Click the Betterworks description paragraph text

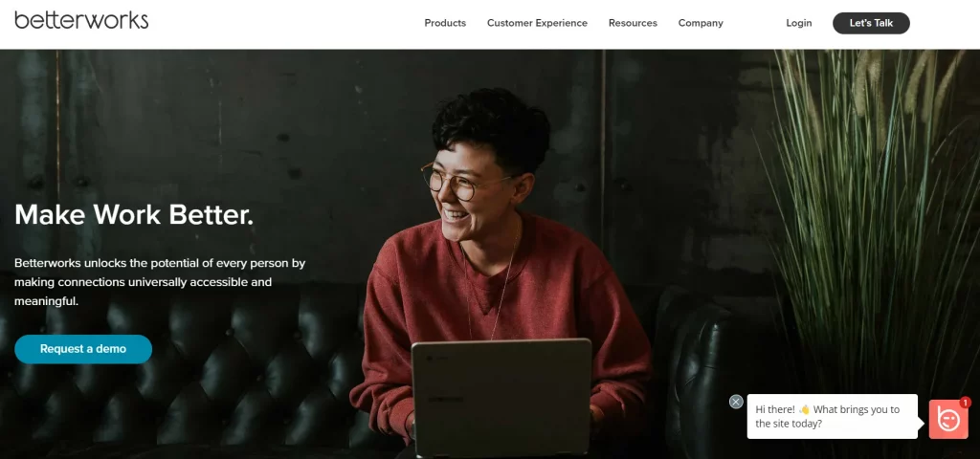pos(160,282)
